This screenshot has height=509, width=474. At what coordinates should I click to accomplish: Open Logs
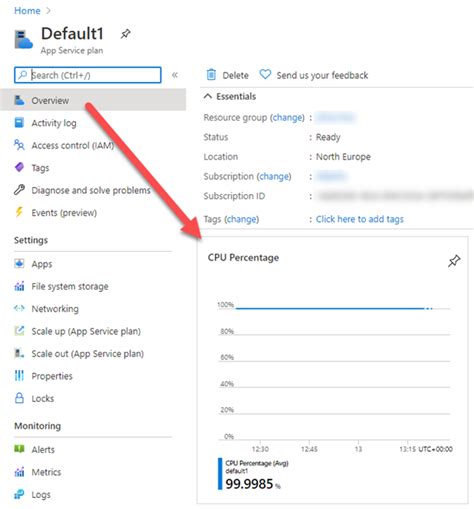coord(41,495)
